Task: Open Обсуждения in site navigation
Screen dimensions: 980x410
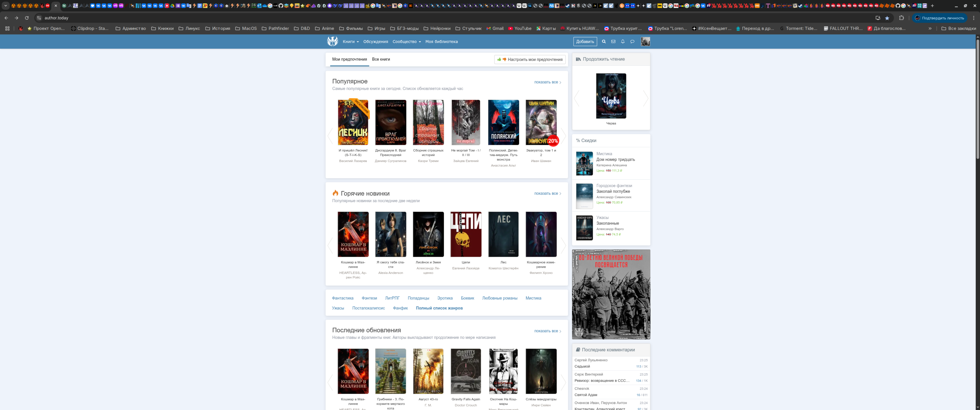Action: point(375,41)
